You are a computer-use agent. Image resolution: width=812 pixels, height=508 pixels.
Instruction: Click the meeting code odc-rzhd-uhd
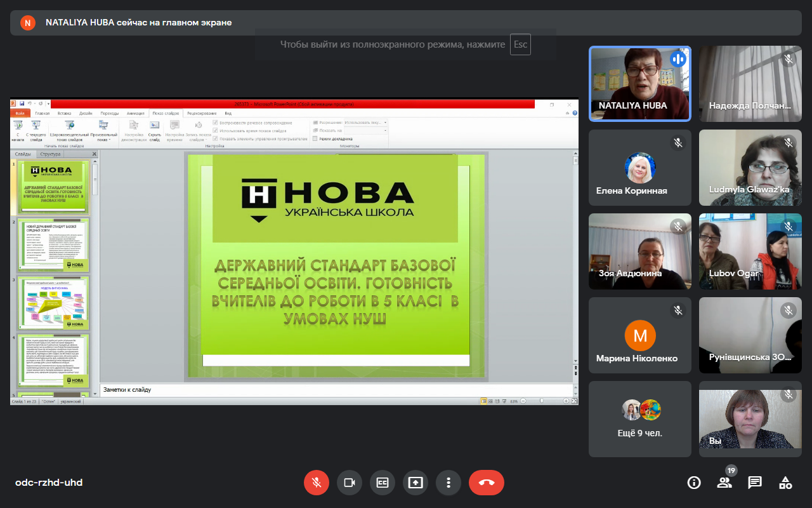click(x=49, y=483)
